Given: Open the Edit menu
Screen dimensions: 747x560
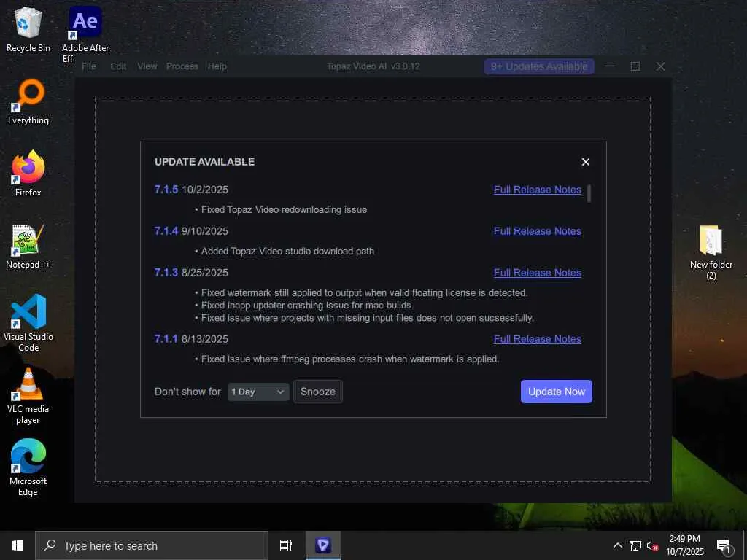Looking at the screenshot, I should pos(118,66).
